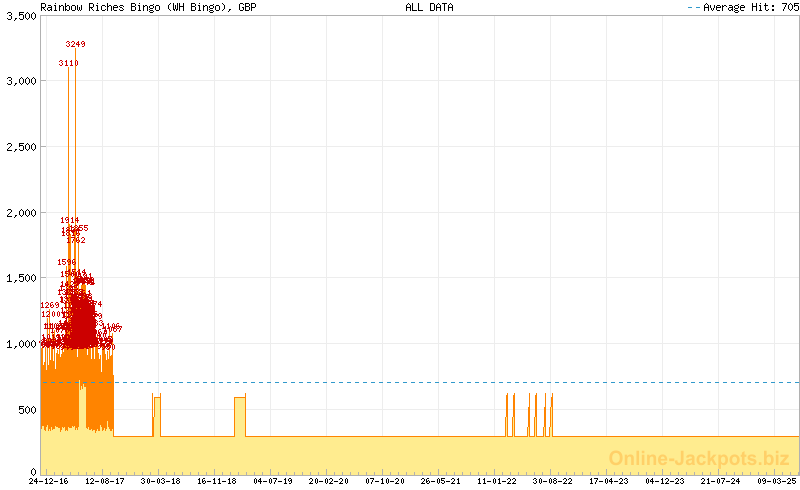Click the 3110 peak value label
This screenshot has height=490, width=800.
click(x=68, y=63)
